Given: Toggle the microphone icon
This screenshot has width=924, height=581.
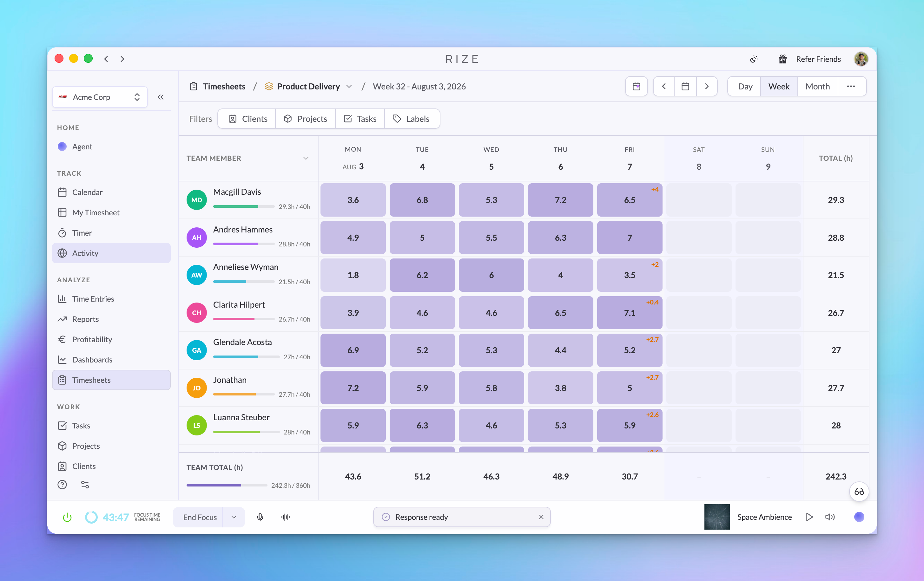Looking at the screenshot, I should pyautogui.click(x=260, y=517).
